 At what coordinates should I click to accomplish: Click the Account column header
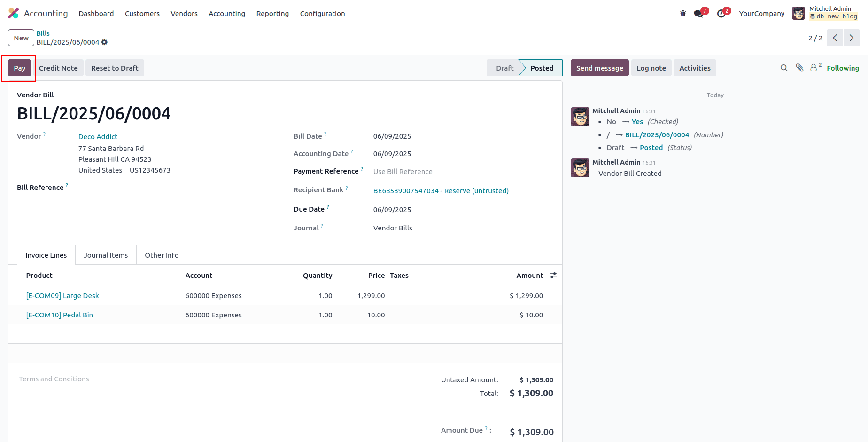[199, 276]
